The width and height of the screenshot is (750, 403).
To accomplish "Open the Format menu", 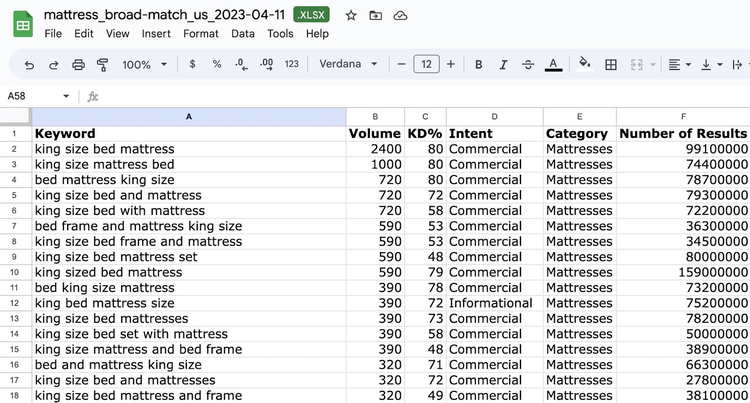I will (201, 34).
